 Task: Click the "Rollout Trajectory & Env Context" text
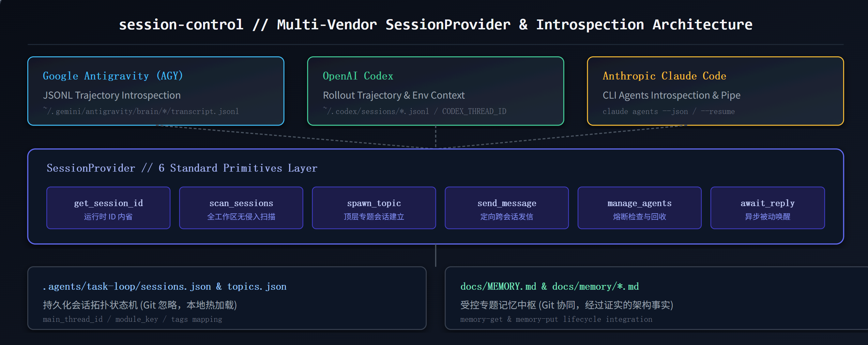[x=394, y=95]
